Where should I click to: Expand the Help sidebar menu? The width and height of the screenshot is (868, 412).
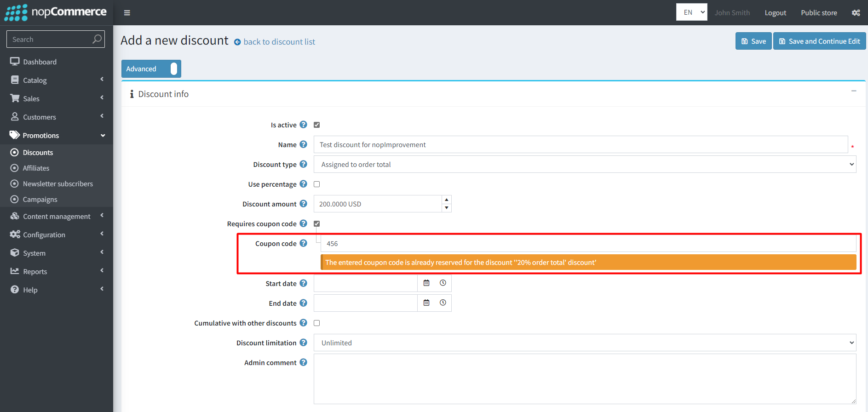pyautogui.click(x=57, y=290)
